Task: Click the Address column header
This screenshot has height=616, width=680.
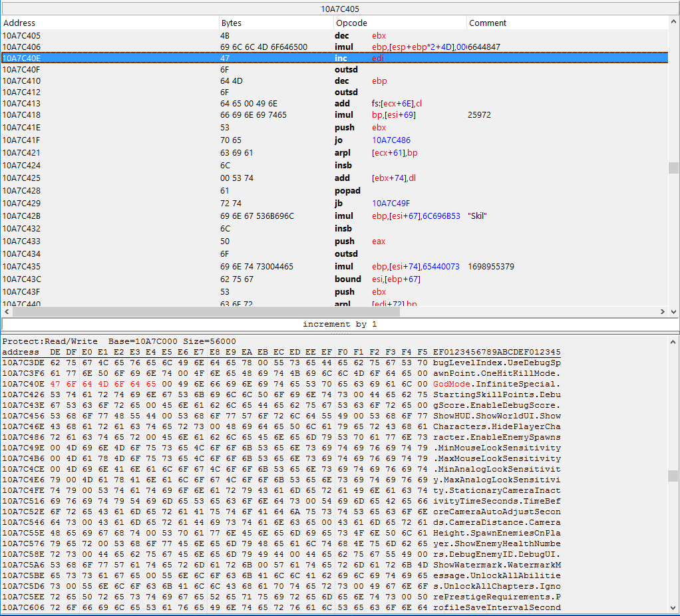Action: tap(19, 23)
